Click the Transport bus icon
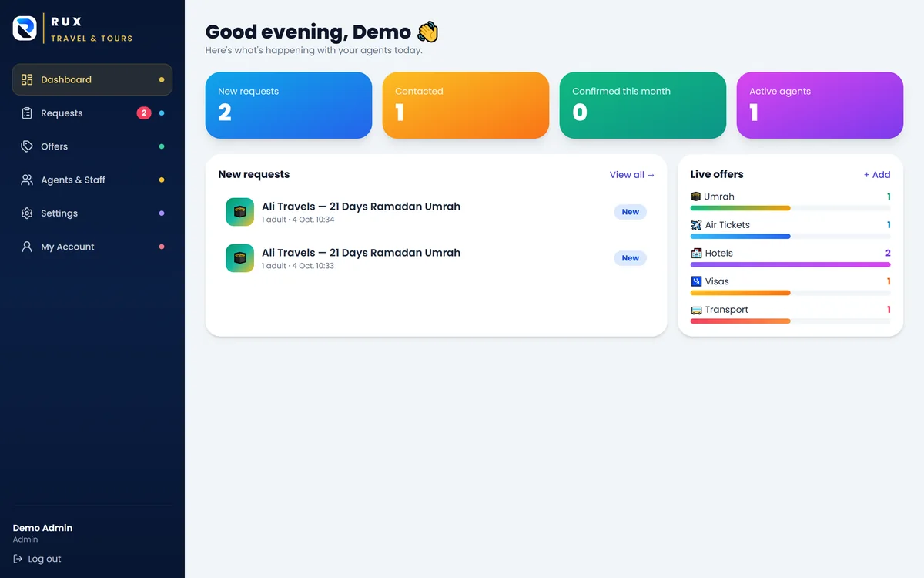Image resolution: width=924 pixels, height=578 pixels. click(696, 310)
